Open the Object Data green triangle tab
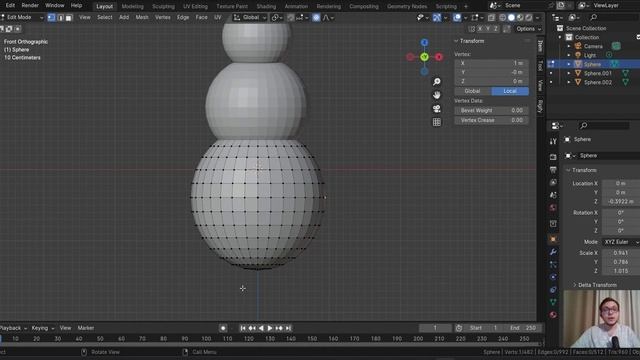The width and height of the screenshot is (640, 360). click(553, 302)
